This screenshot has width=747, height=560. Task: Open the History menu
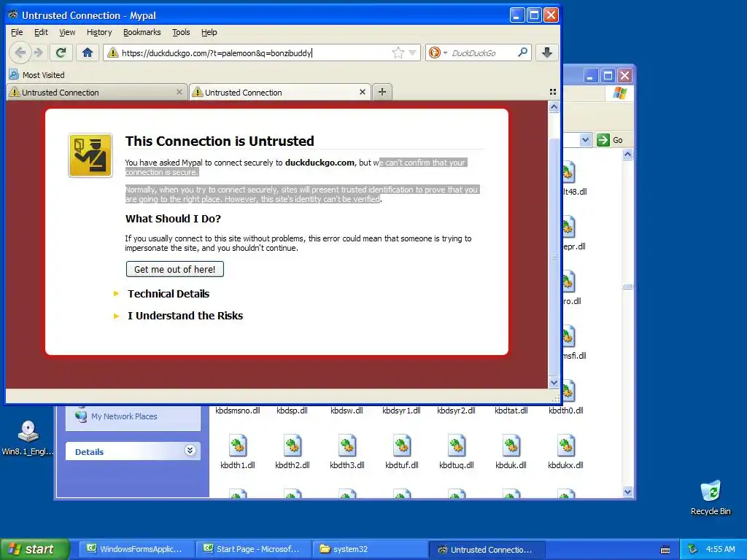pos(99,32)
